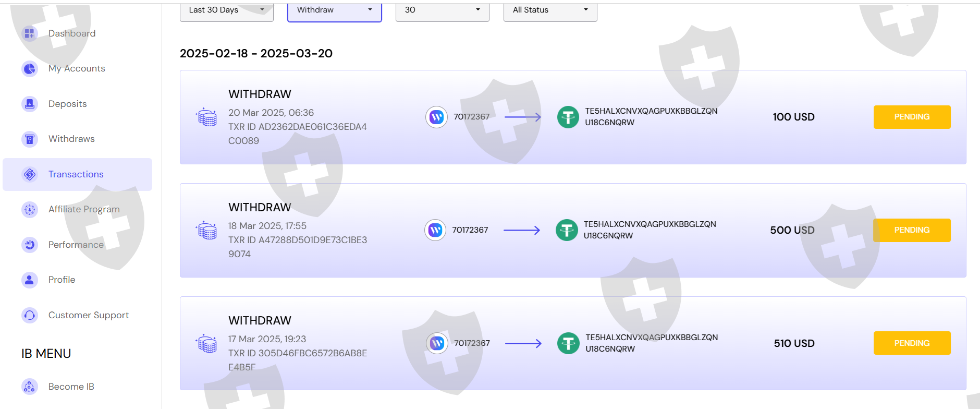This screenshot has width=980, height=409.
Task: Click PENDING button for 510 USD withdrawal
Action: click(x=912, y=343)
